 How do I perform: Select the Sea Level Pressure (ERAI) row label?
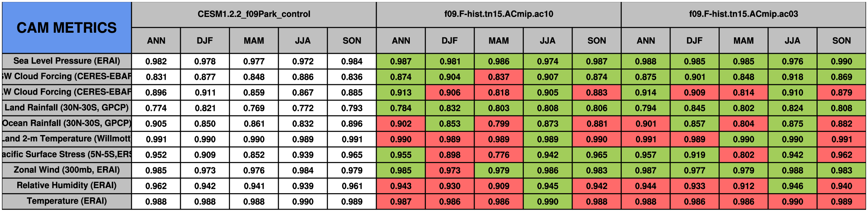click(66, 61)
